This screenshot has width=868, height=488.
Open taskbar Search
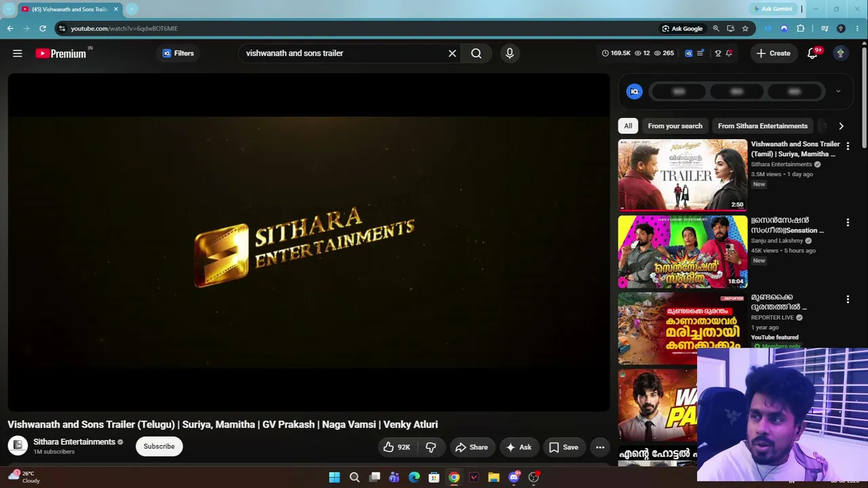354,477
